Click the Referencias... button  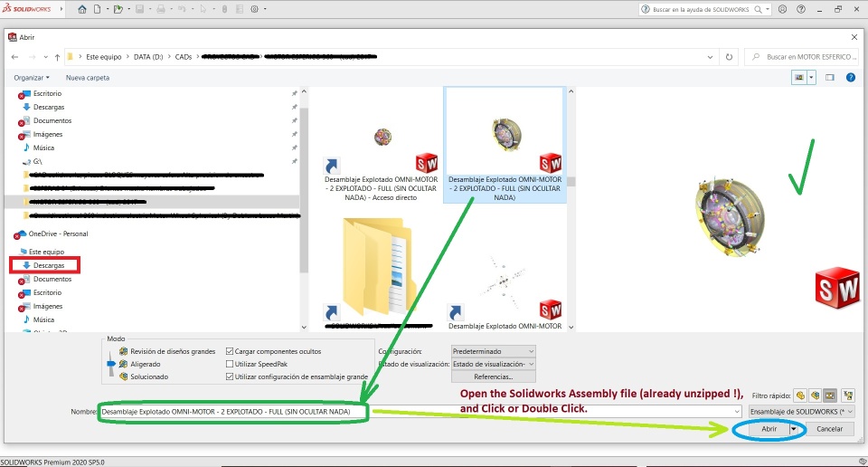click(494, 376)
